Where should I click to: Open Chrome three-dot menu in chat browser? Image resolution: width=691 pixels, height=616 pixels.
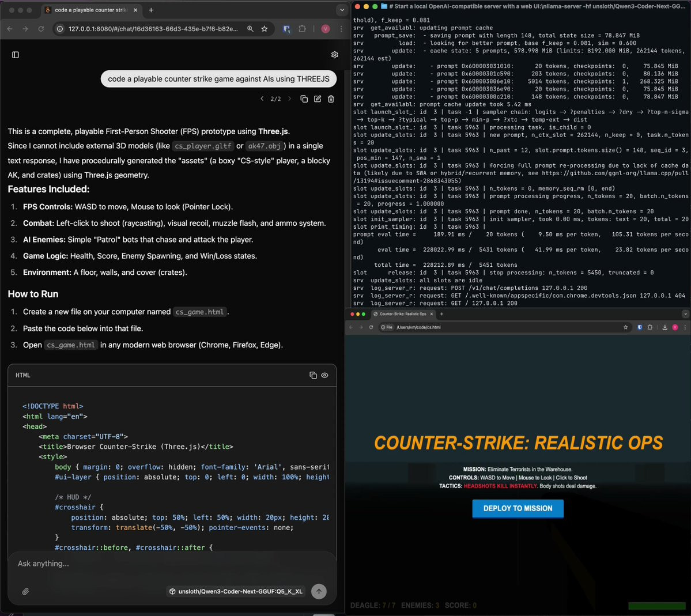click(x=341, y=29)
